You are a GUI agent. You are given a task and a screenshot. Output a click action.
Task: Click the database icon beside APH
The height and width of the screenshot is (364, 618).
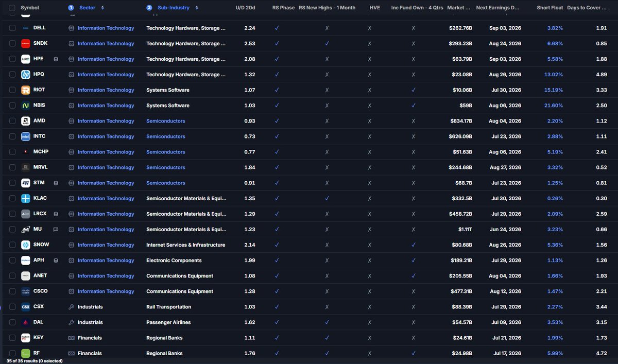tap(56, 260)
